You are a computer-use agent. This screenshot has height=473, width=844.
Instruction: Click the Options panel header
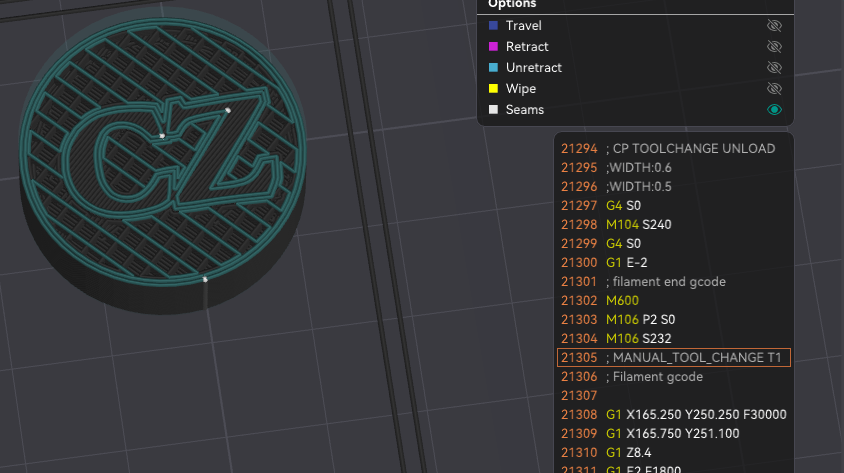[x=511, y=5]
